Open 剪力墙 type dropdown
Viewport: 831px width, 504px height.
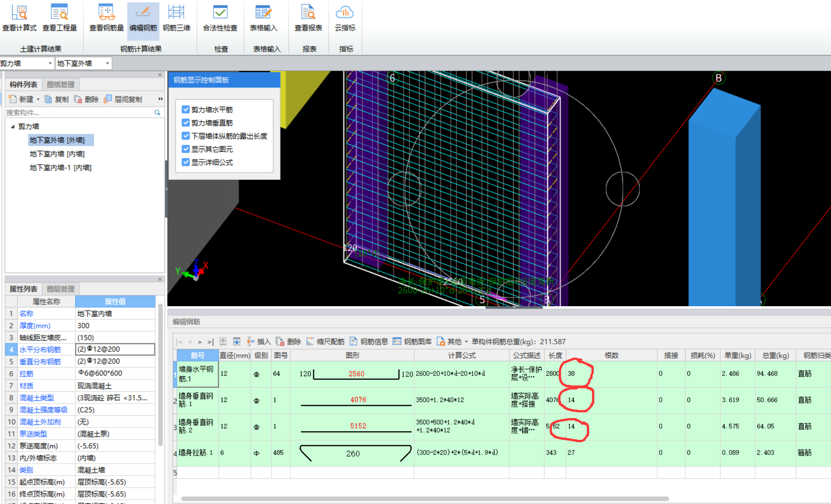tap(50, 63)
